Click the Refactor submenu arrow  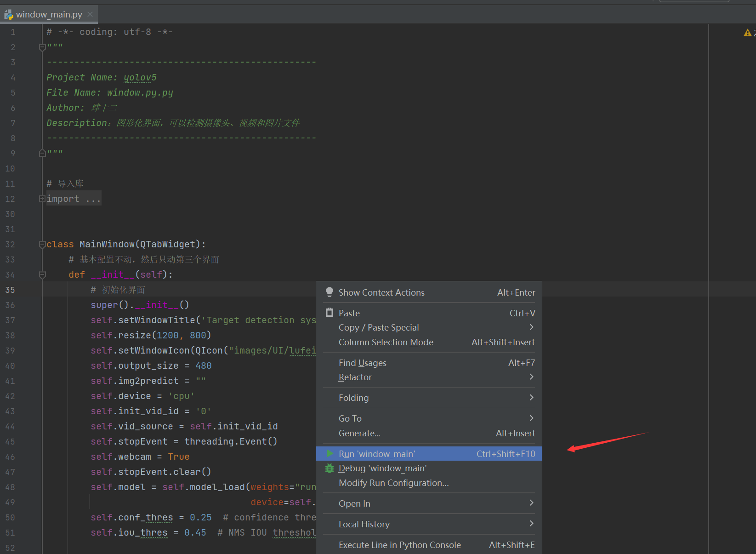(532, 377)
